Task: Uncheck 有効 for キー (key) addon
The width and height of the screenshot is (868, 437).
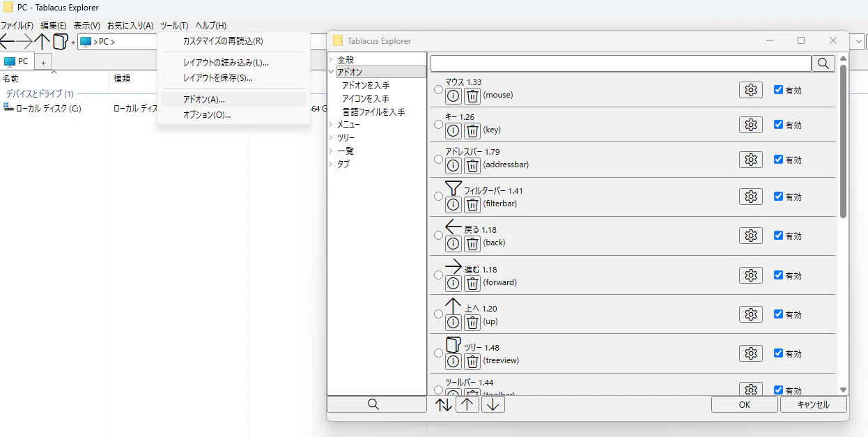Action: [x=779, y=124]
